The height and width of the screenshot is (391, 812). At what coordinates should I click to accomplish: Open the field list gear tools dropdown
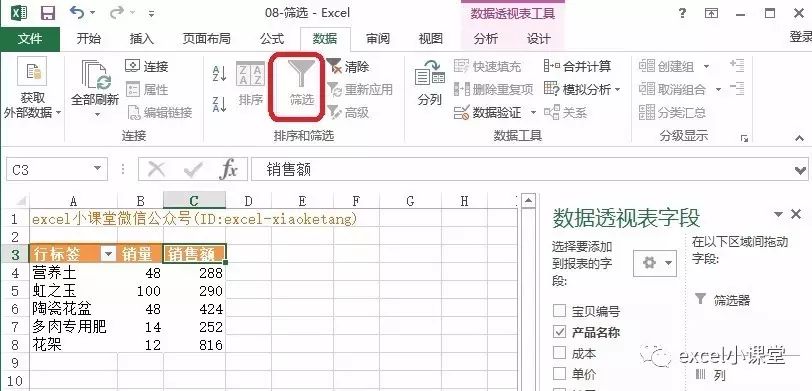pos(655,264)
